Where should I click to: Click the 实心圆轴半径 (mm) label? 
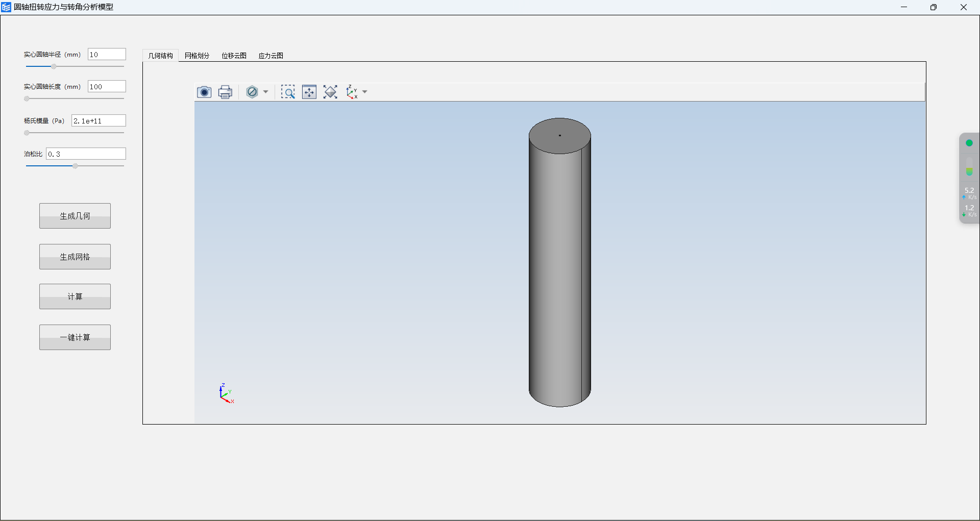click(x=52, y=55)
